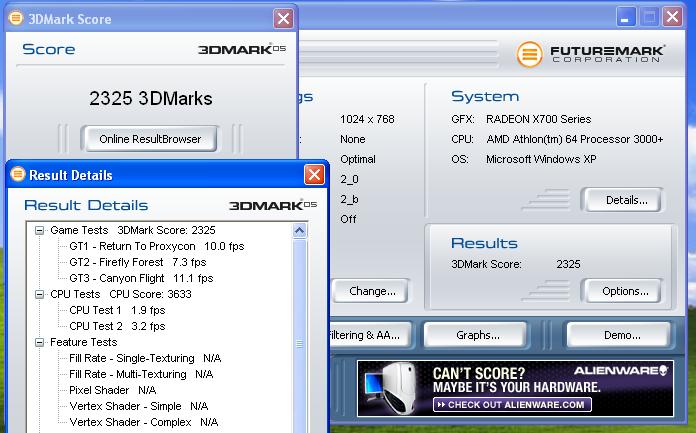Collapse the Game Tests tree node
Viewport: 696px width, 433px height.
click(x=40, y=230)
